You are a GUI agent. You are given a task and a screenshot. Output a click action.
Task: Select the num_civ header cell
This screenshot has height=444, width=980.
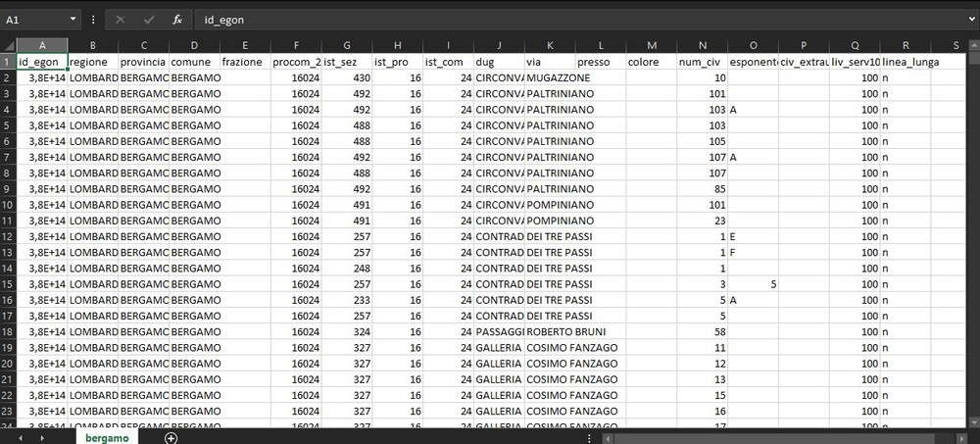(702, 61)
